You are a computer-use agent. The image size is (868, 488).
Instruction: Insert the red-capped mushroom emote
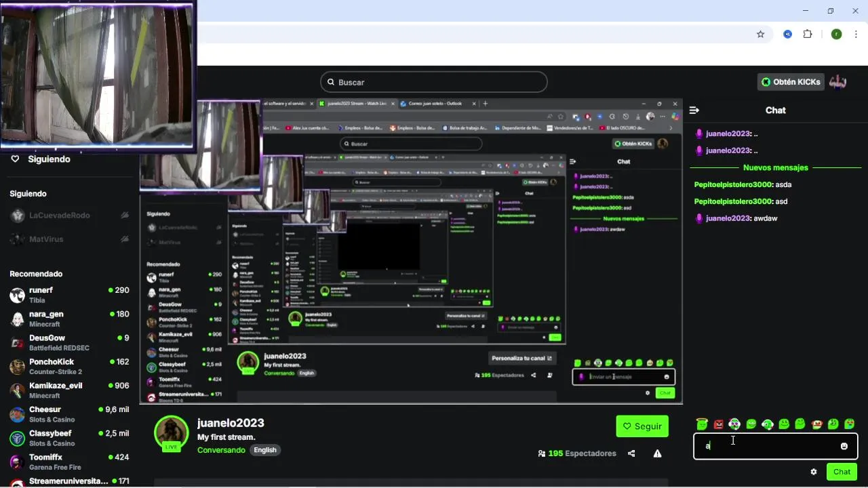(817, 424)
